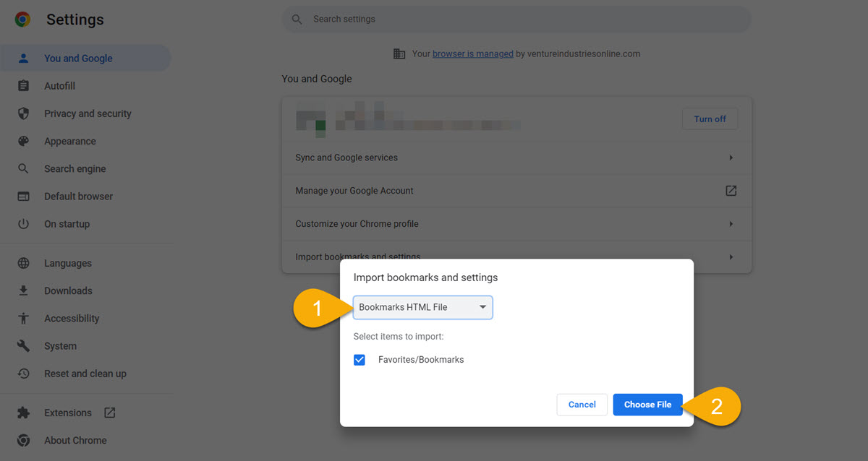Click the Languages globe icon
This screenshot has height=461, width=868.
click(23, 263)
